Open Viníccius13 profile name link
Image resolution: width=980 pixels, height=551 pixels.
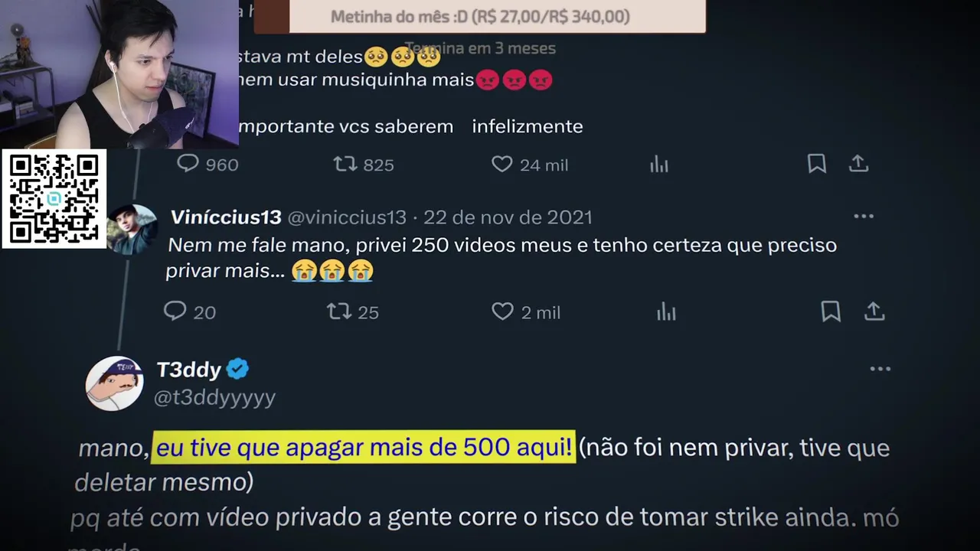pyautogui.click(x=226, y=217)
